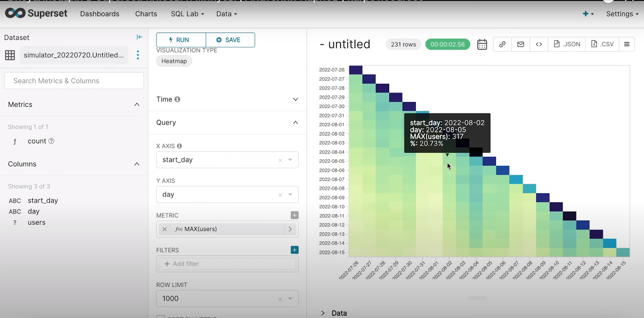644x318 pixels.
Task: Open embed code icon
Action: click(539, 44)
